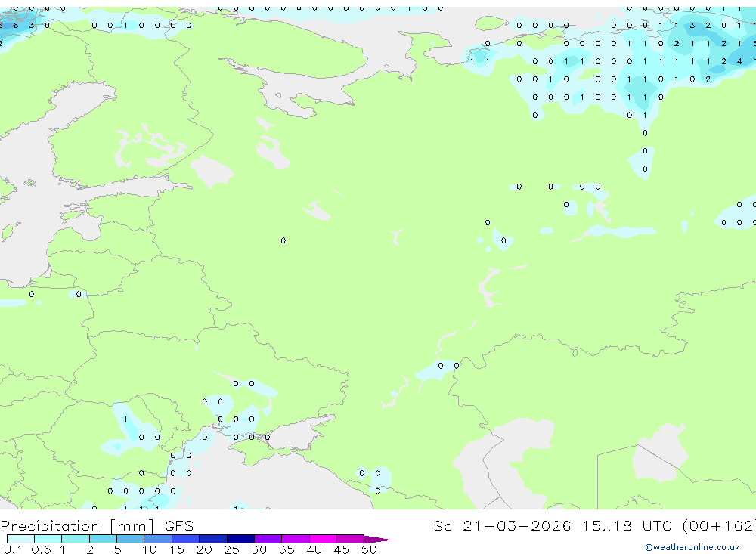Click the isolated '0' value in map center
The width and height of the screenshot is (756, 554).
point(283,240)
